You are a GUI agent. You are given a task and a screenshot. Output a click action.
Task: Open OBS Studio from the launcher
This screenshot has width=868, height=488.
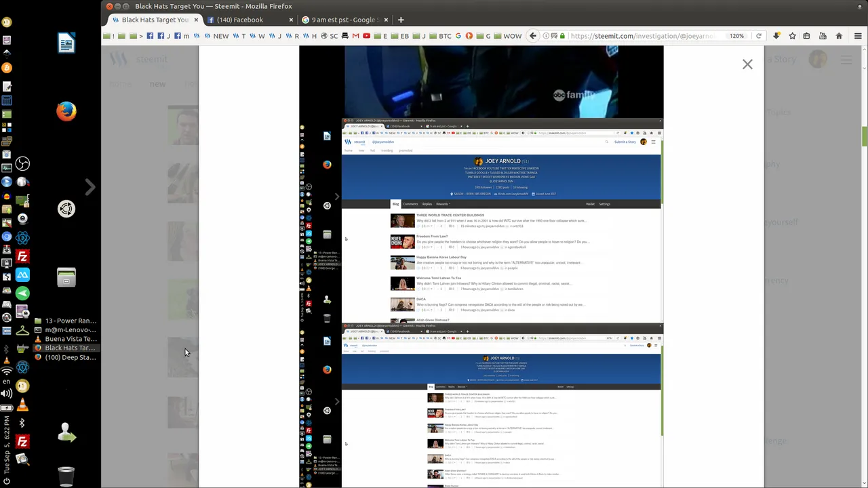(x=22, y=163)
